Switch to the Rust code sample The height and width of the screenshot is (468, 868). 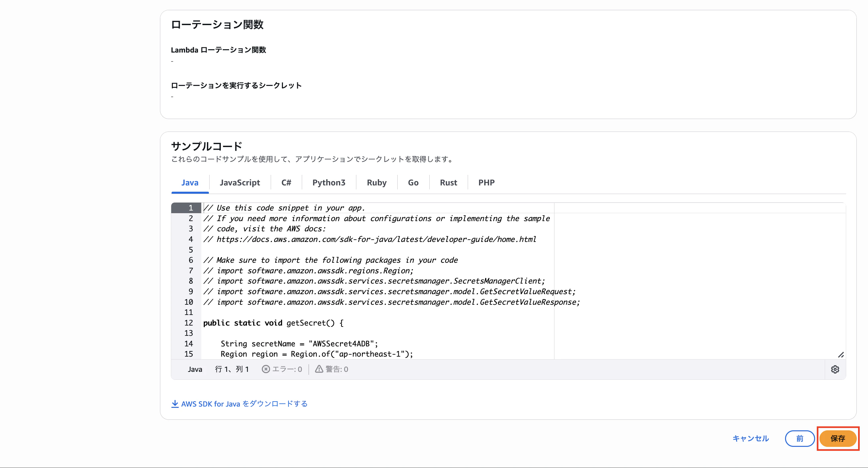point(449,182)
